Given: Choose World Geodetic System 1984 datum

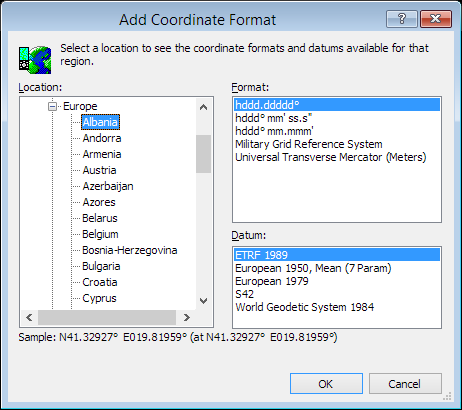Looking at the screenshot, I should coord(337,307).
